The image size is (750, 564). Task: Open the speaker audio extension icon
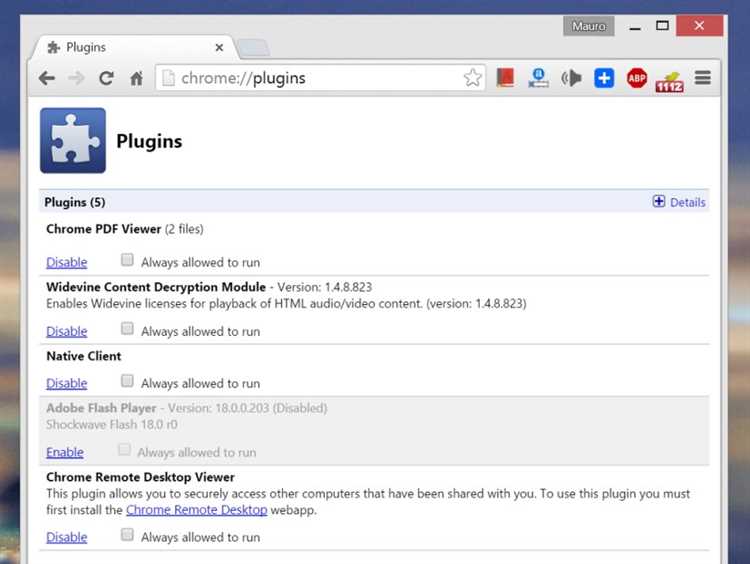(x=571, y=78)
